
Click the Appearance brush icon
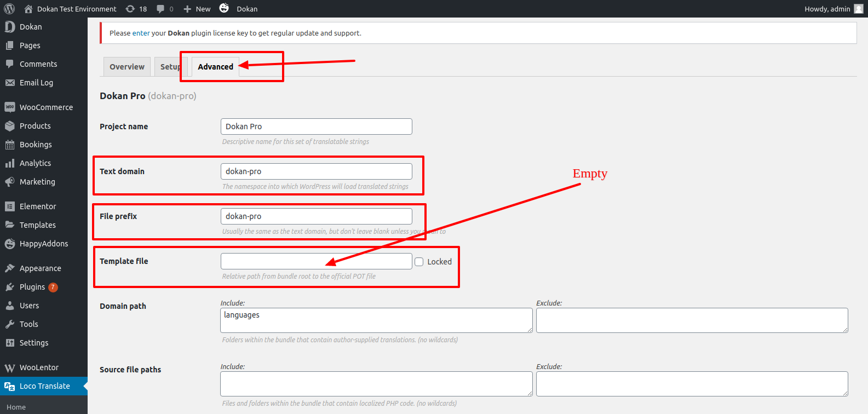[10, 268]
